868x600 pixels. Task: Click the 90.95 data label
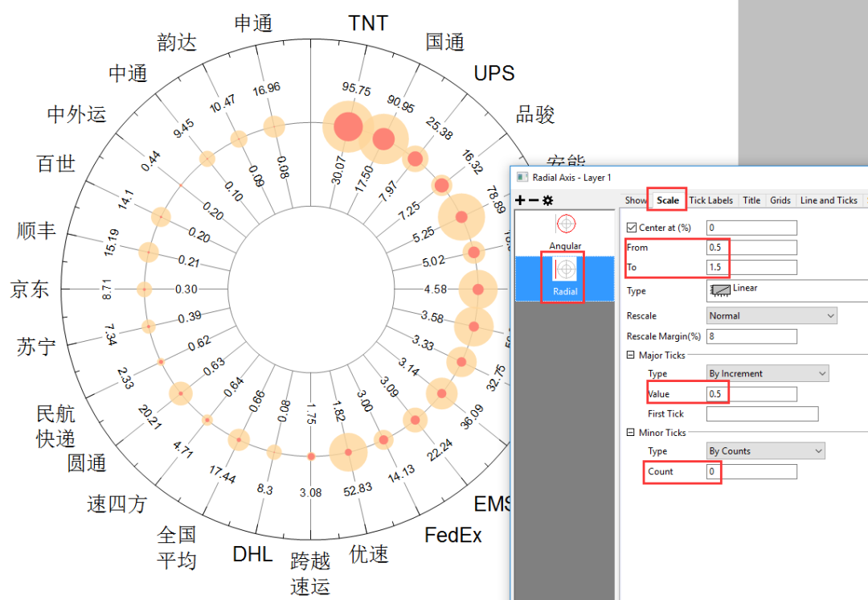point(400,104)
